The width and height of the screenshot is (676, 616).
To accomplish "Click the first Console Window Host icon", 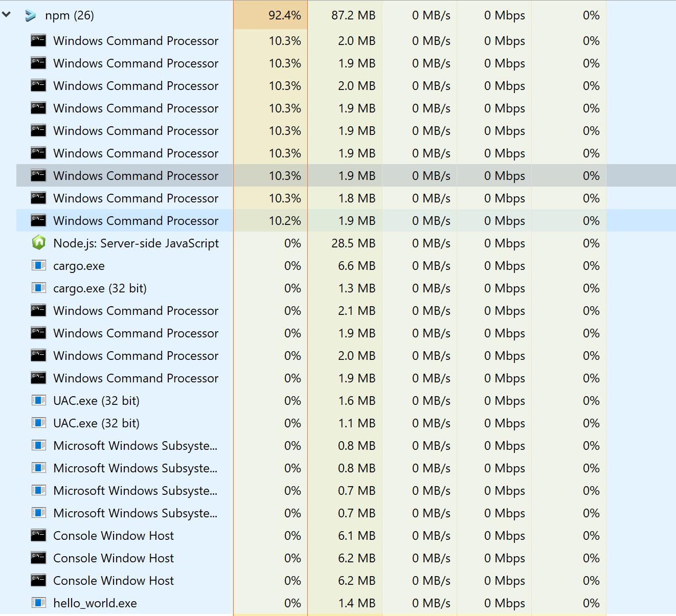I will [38, 535].
